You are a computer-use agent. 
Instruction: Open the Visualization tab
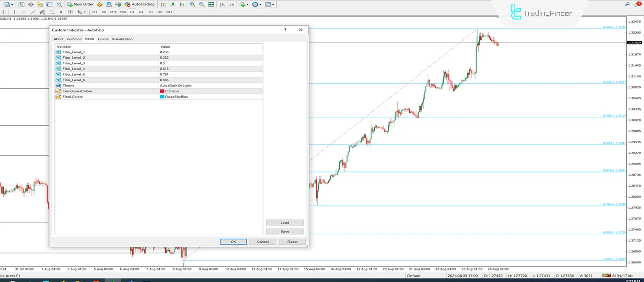point(122,39)
